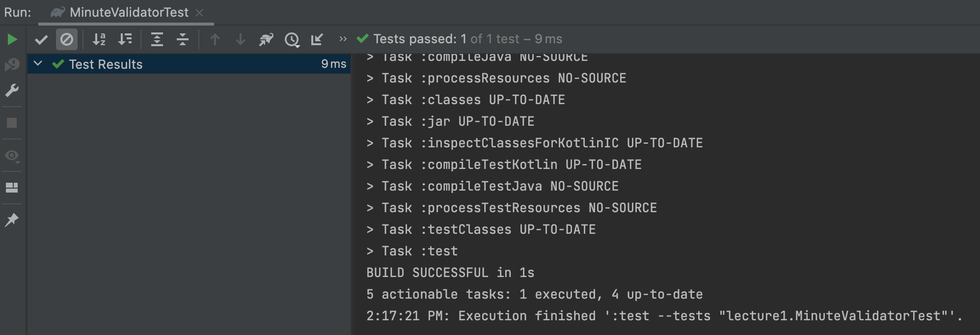Sort tests by duration
This screenshot has height=335, width=980.
(125, 39)
